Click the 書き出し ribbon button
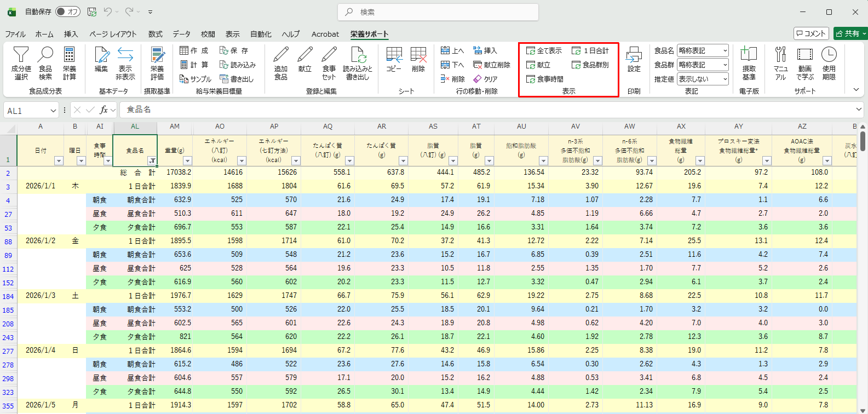The height and width of the screenshot is (414, 868). (237, 79)
